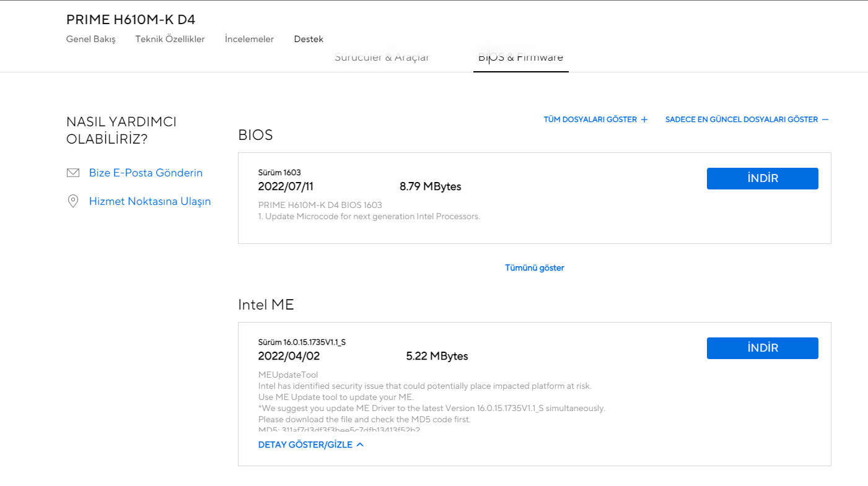The height and width of the screenshot is (486, 868).
Task: Collapse details using Detay Göster/Gizle chevron
Action: 361,445
